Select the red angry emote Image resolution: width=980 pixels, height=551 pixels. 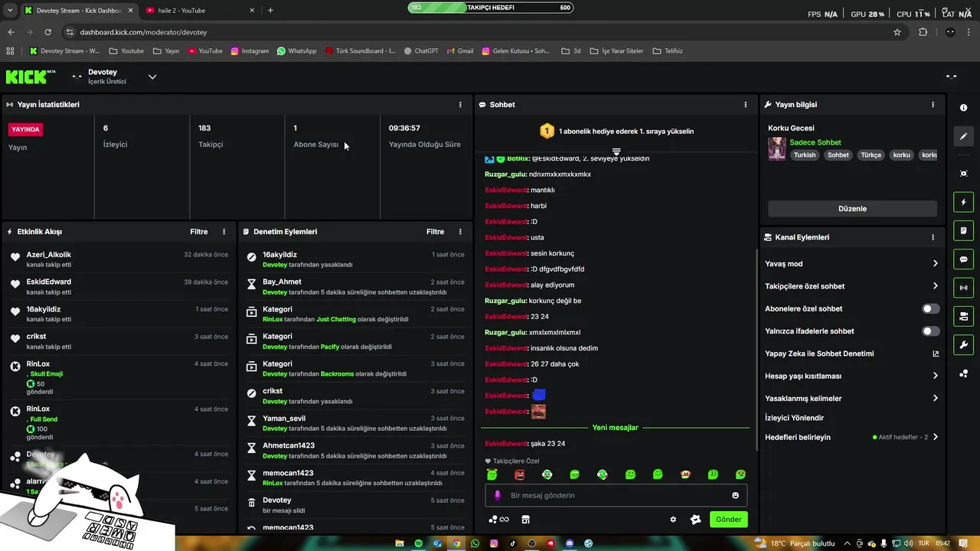pos(520,474)
